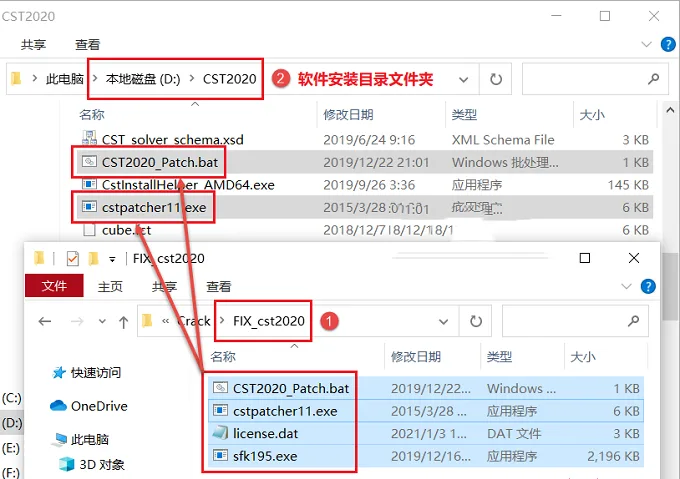Click the Properties checkmark icon in quick access toolbar
The width and height of the screenshot is (680, 479).
click(72, 259)
